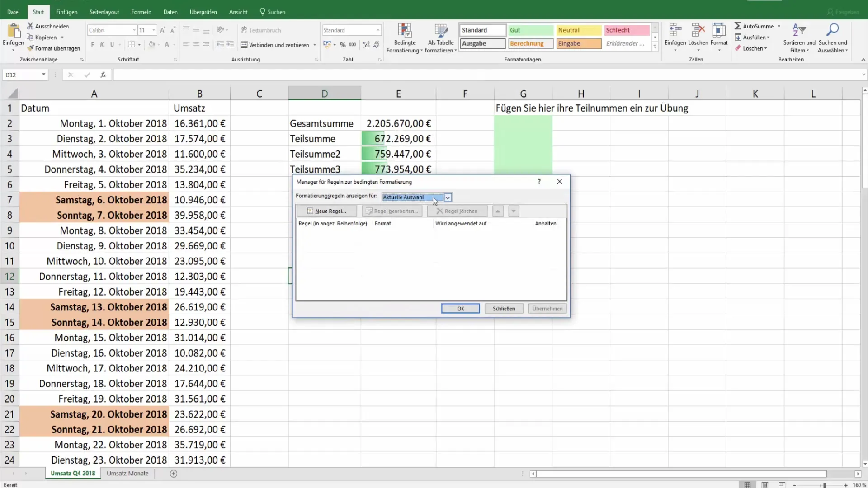Click the Suchen tell-me search box
This screenshot has height=488, width=868.
[x=273, y=12]
